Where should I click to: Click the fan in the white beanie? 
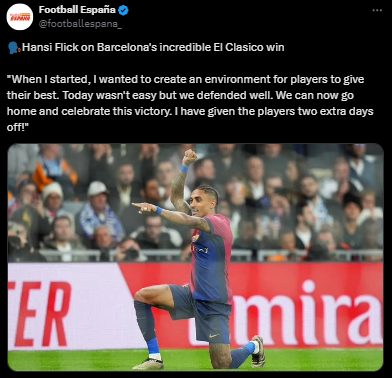pos(53,197)
